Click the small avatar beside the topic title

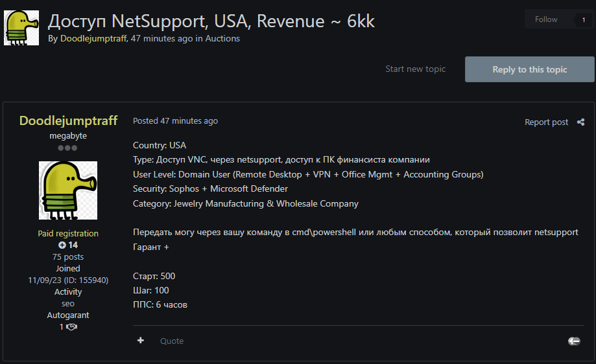pos(21,28)
